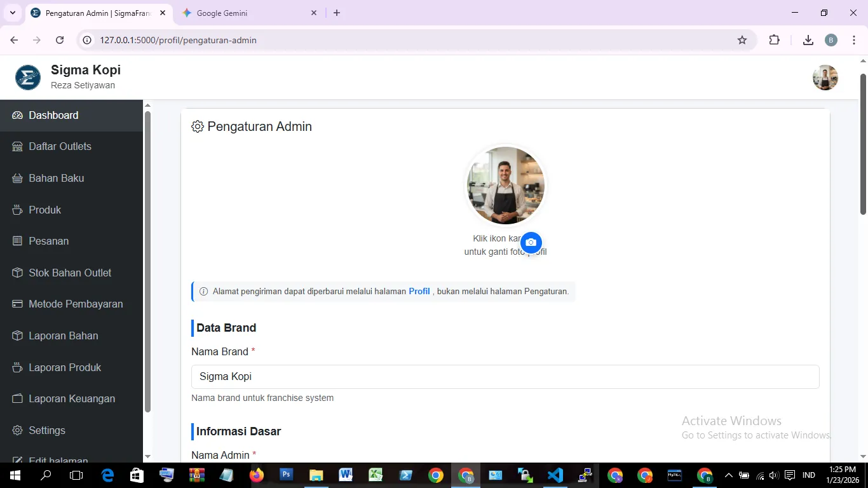Click the address bar URL
868x488 pixels.
[178, 40]
